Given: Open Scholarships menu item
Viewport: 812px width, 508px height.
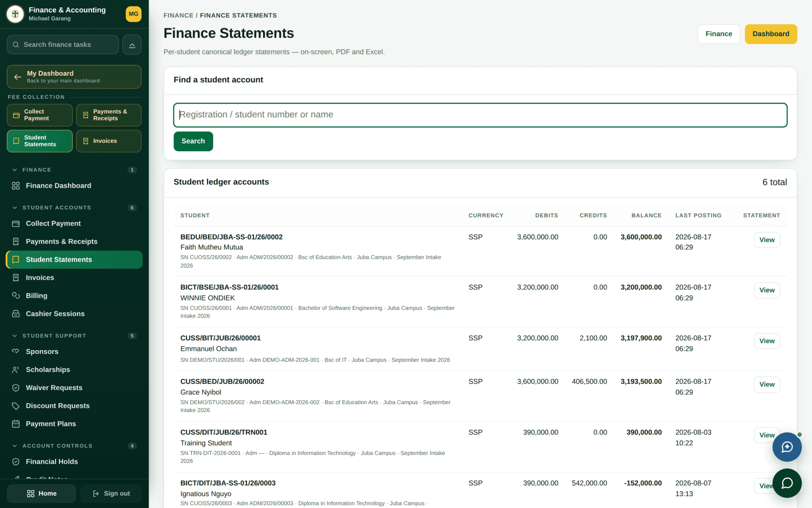Looking at the screenshot, I should click(x=74, y=370).
